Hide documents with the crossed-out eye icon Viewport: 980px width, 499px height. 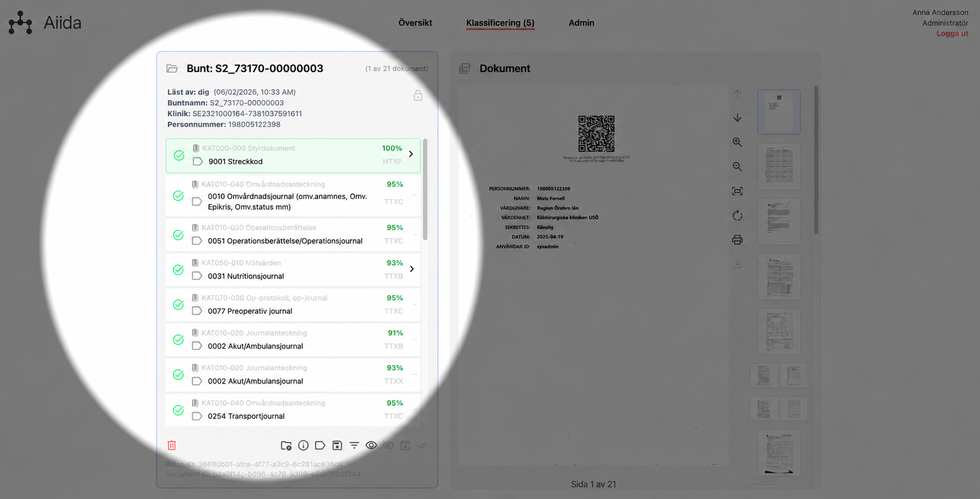pos(388,445)
